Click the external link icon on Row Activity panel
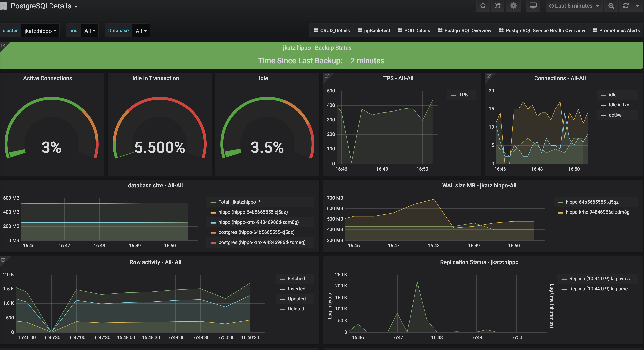The image size is (644, 350). pyautogui.click(x=3, y=259)
